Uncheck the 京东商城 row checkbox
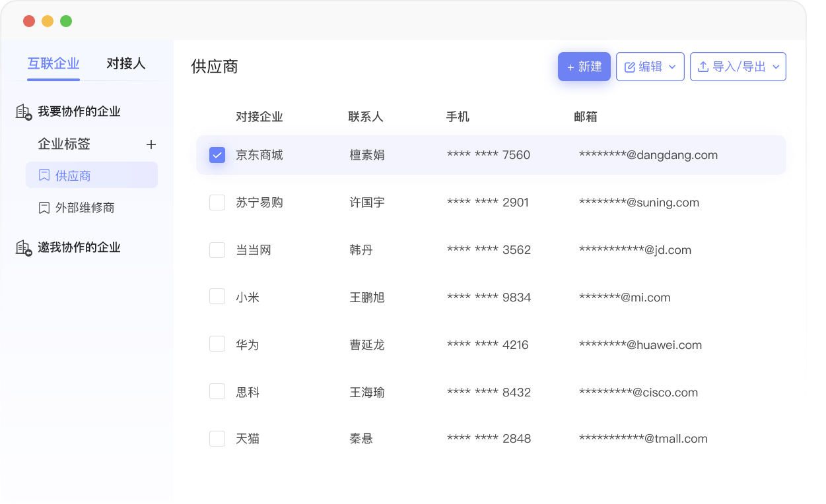Screen dimensions: 826x504 click(x=217, y=155)
